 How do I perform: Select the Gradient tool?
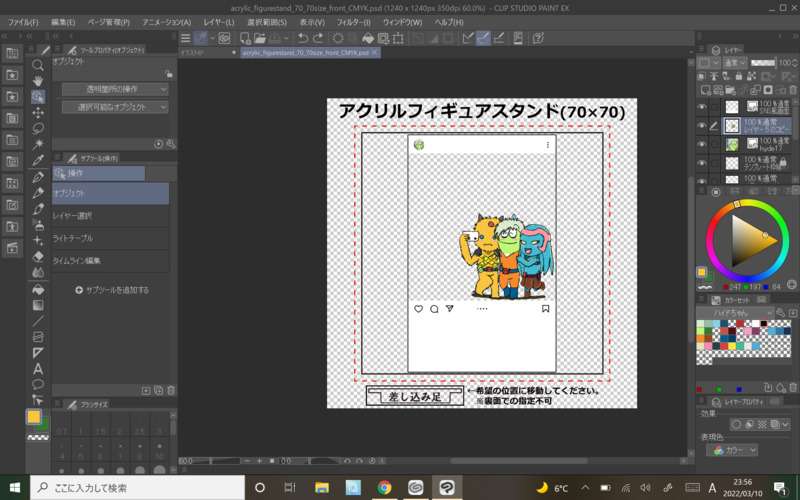tap(38, 304)
